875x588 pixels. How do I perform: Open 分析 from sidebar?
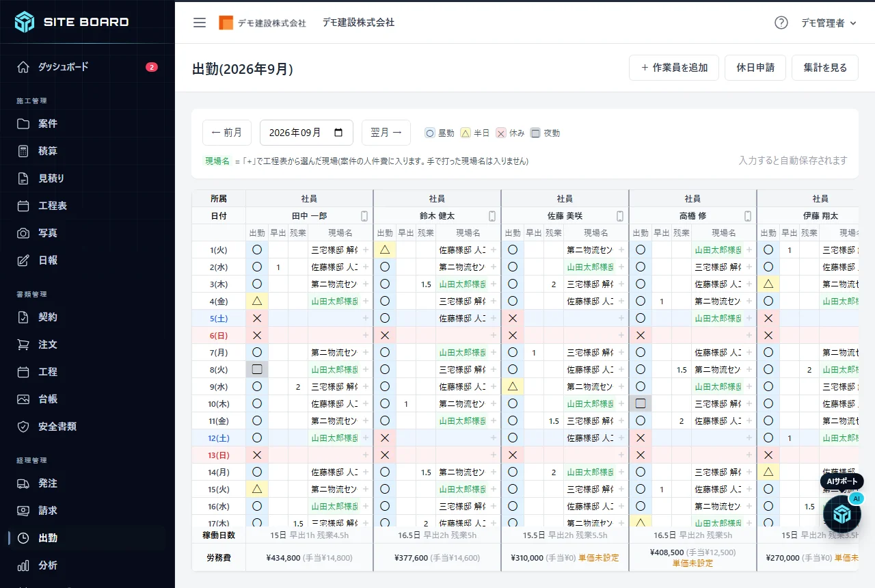click(87, 565)
